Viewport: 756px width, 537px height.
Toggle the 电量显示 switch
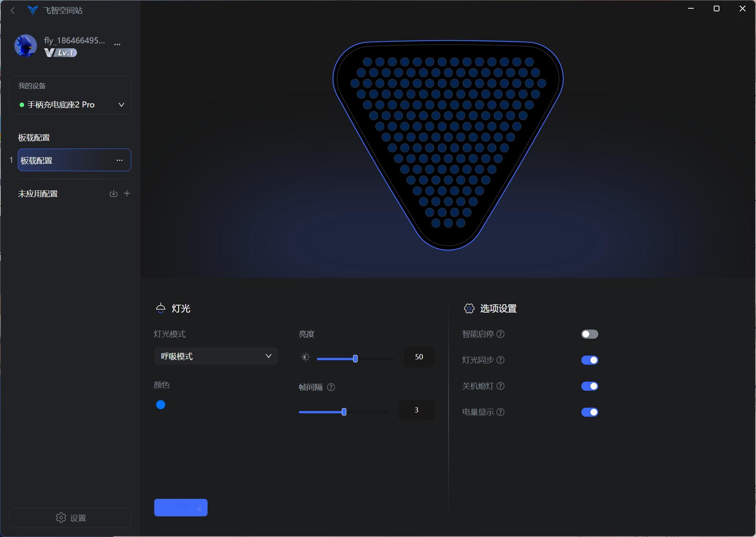589,412
